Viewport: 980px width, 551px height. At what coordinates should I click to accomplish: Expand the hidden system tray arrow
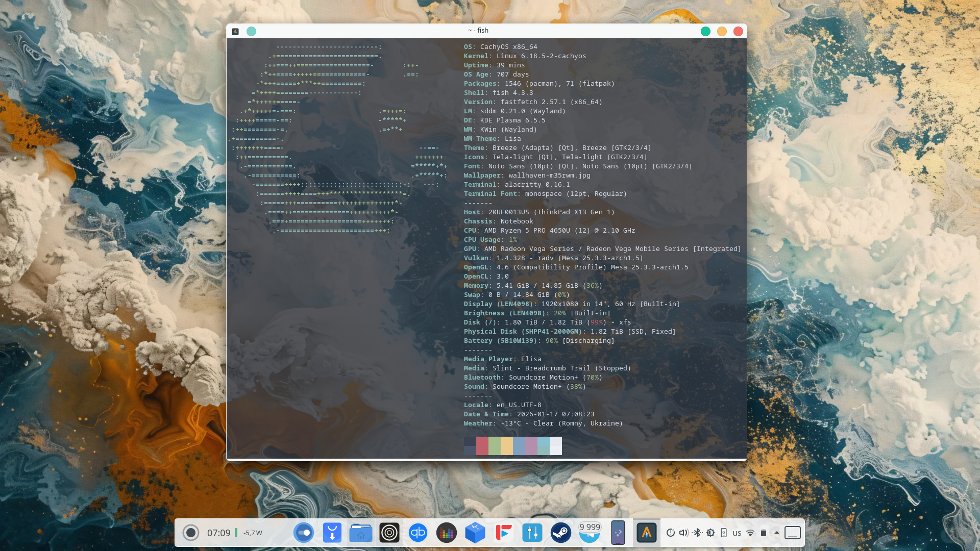pyautogui.click(x=777, y=533)
